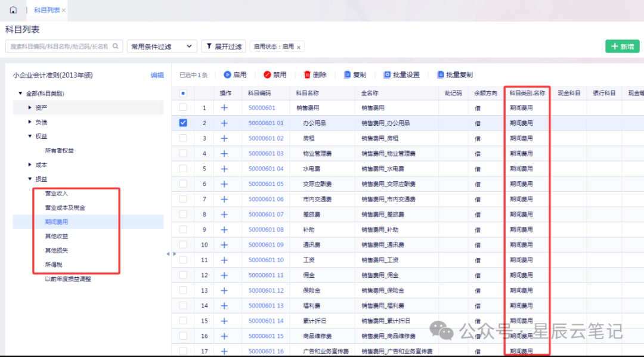Tick the checkbox for row 3 房租
The height and width of the screenshot is (357, 644).
tap(183, 138)
